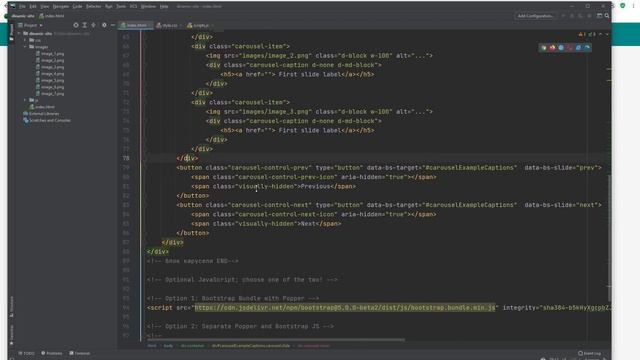Toggle the Favorites side tab
The height and width of the screenshot is (360, 640).
coord(11,335)
